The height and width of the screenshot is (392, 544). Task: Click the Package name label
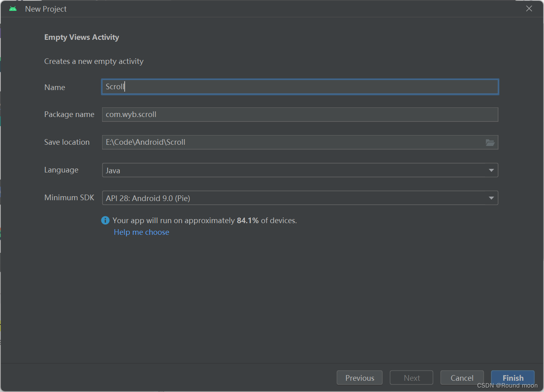69,114
